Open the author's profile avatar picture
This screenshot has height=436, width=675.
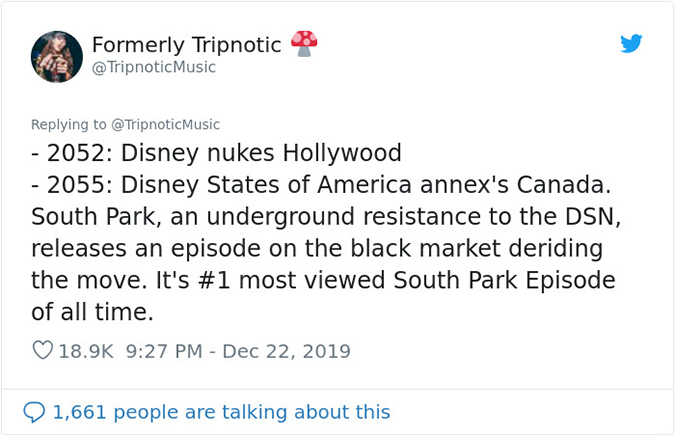56,56
